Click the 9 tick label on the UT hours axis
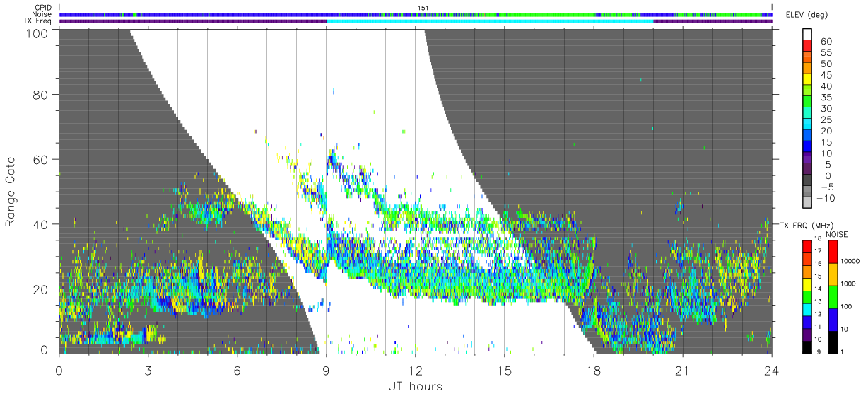 tap(327, 370)
